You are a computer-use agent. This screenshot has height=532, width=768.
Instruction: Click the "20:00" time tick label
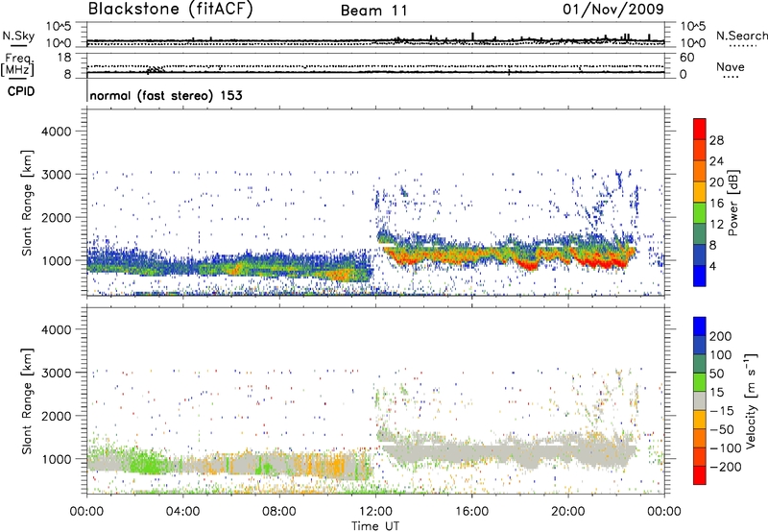click(567, 512)
